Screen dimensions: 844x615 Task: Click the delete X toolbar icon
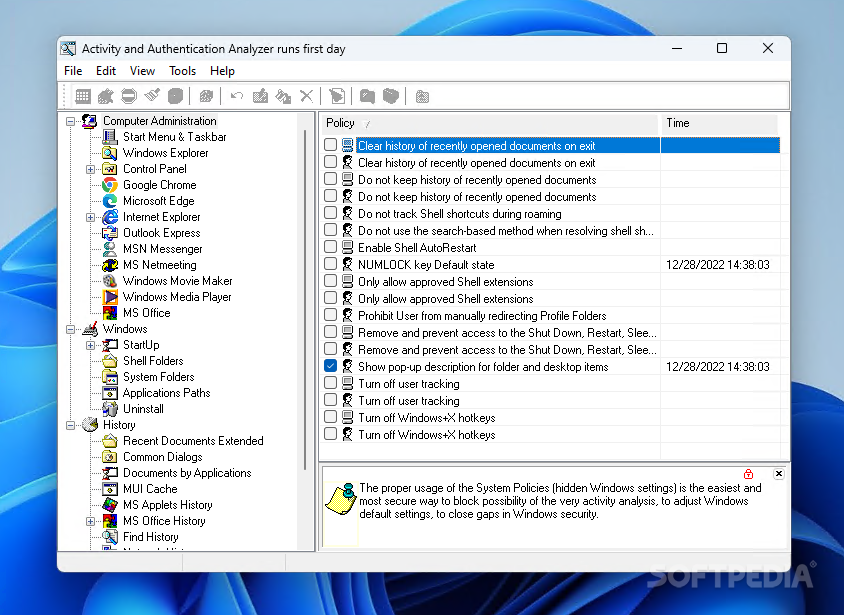(x=306, y=96)
